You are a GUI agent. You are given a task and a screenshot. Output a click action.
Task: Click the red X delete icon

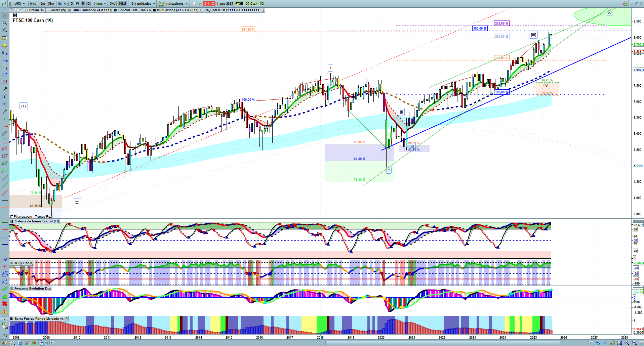(x=5, y=304)
